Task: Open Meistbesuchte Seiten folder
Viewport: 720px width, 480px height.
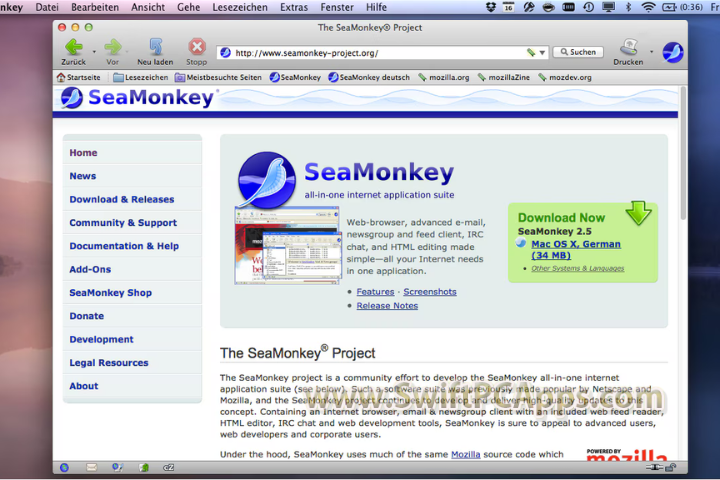Action: tap(218, 77)
